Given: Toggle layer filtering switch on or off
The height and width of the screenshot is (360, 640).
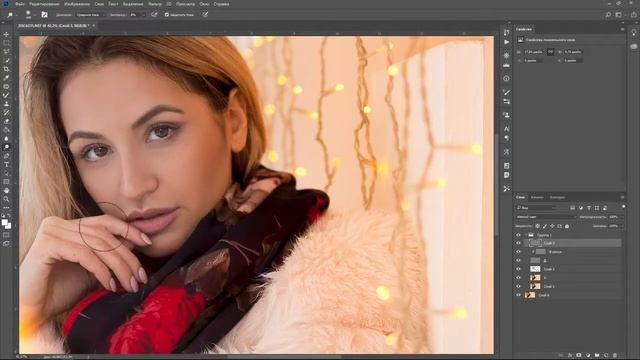Looking at the screenshot, I should click(623, 207).
